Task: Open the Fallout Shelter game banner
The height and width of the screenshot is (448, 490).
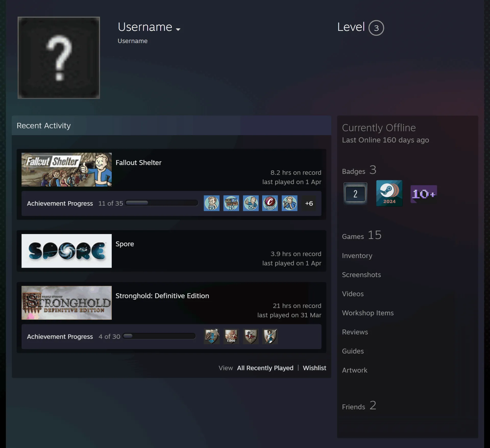Action: click(x=67, y=170)
